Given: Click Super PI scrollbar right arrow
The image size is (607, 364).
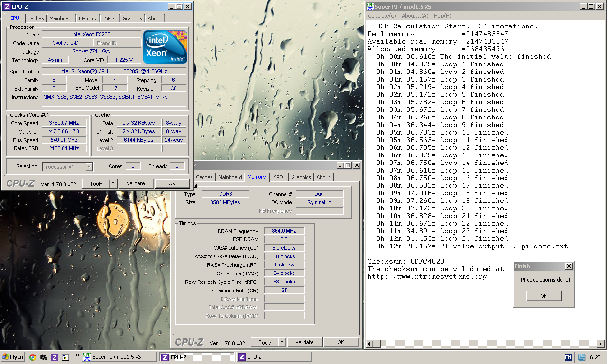Looking at the screenshot, I should pyautogui.click(x=601, y=344).
